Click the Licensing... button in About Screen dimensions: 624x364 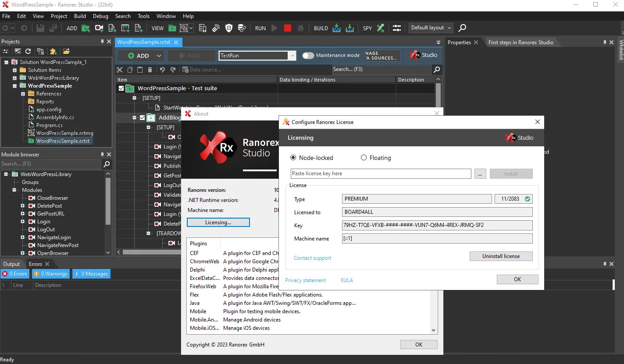[x=218, y=223]
